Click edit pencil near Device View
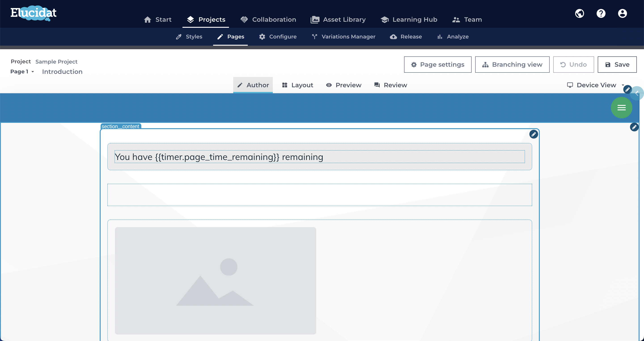The image size is (644, 341). pos(627,90)
